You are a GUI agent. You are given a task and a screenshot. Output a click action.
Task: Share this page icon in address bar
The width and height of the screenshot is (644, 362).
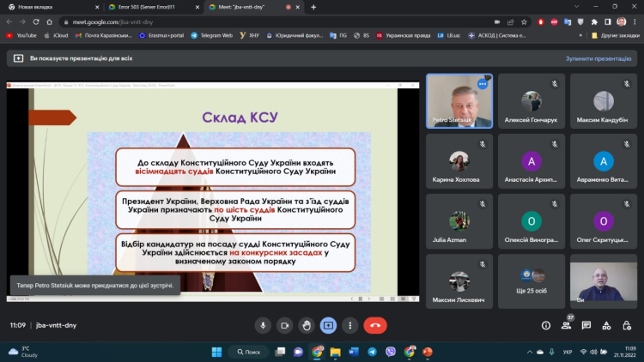coord(511,22)
